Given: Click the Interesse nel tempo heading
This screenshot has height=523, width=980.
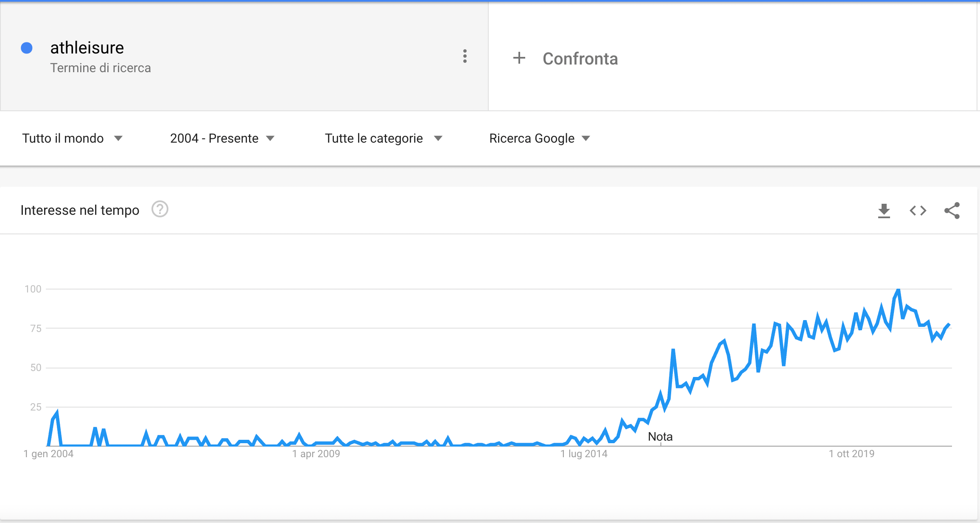Looking at the screenshot, I should (x=80, y=210).
